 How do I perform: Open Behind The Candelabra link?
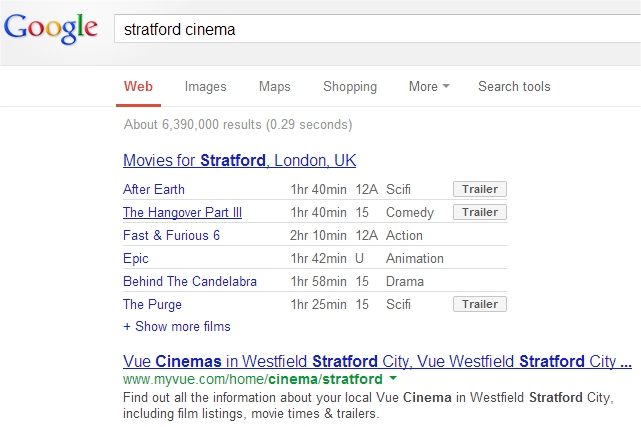pyautogui.click(x=190, y=282)
